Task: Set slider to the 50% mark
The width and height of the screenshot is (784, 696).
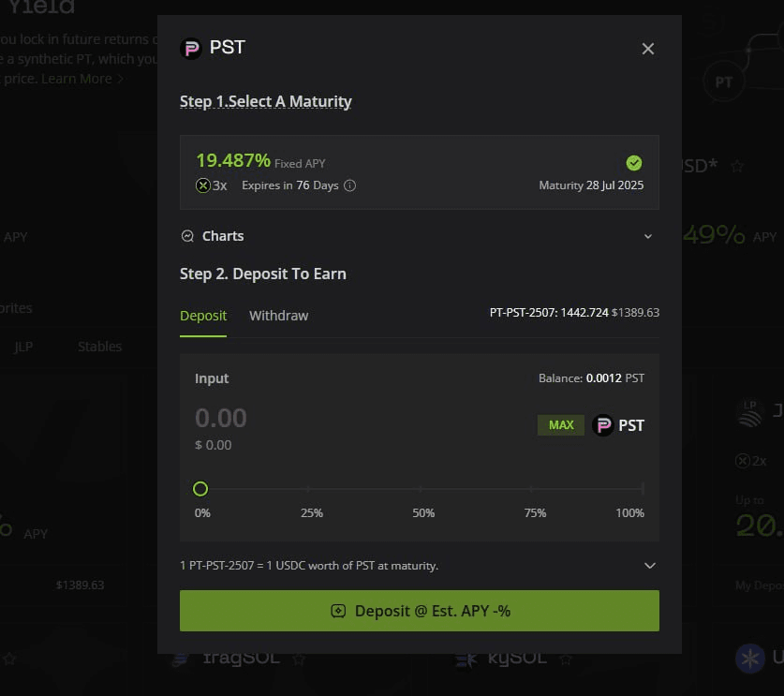Action: (x=421, y=489)
